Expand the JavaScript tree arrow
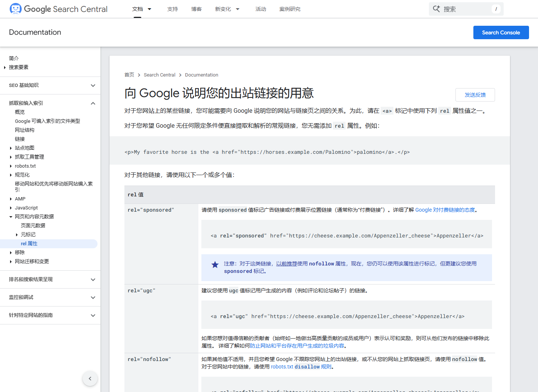 [10, 208]
